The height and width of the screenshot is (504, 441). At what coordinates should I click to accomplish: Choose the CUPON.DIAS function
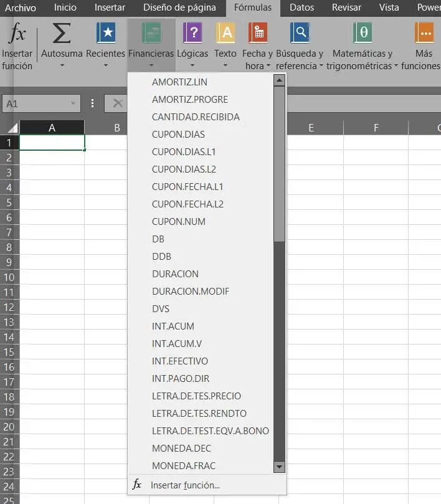point(201,135)
